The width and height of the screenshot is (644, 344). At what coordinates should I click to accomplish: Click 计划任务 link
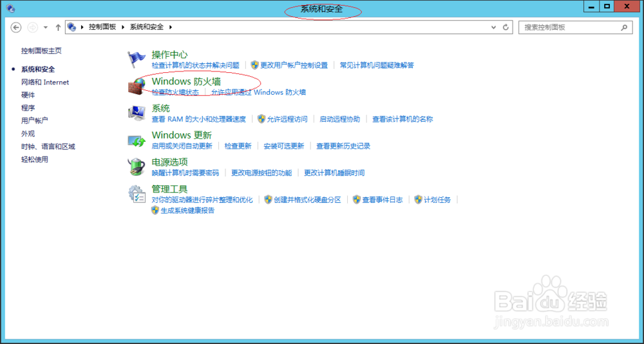click(437, 200)
